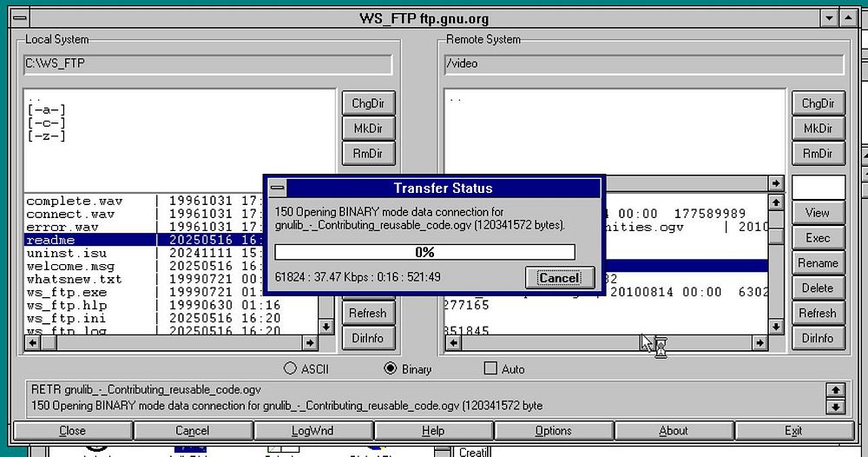Click local Refresh button
This screenshot has width=868, height=457.
tap(368, 313)
